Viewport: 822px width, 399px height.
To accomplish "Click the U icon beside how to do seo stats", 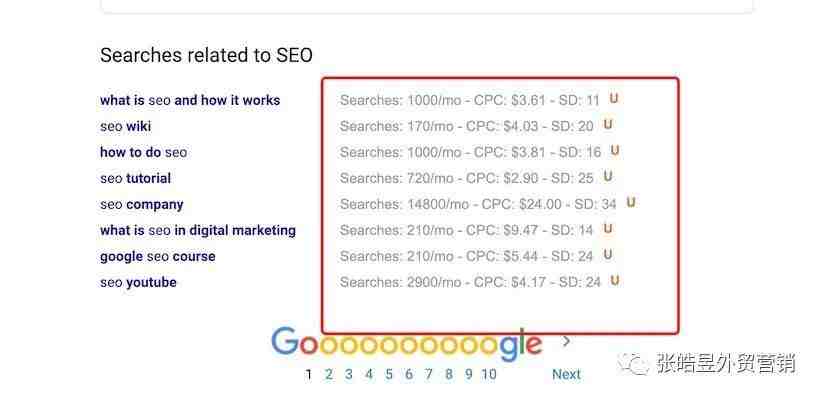I will coord(615,150).
